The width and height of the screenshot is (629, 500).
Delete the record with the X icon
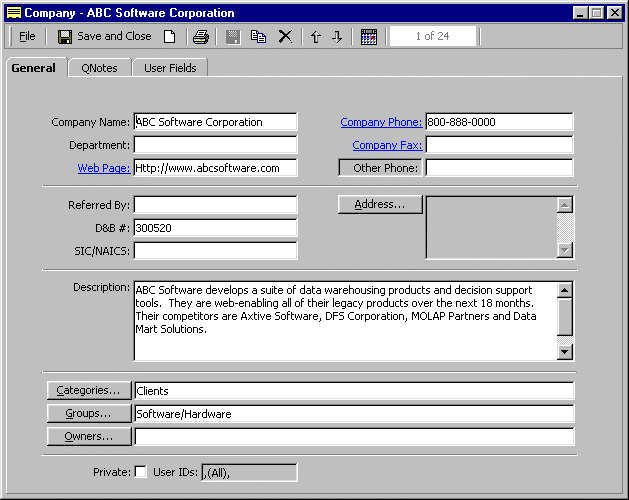(x=285, y=37)
